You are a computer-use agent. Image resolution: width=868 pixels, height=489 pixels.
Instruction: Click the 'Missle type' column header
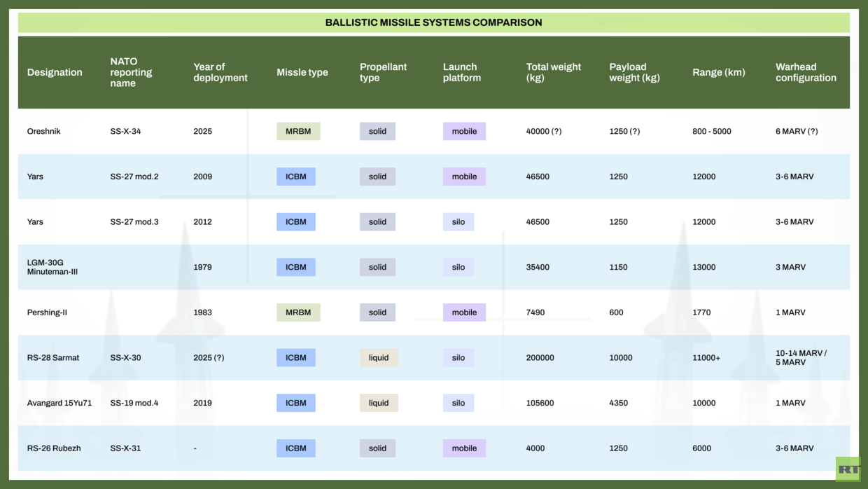(x=302, y=72)
